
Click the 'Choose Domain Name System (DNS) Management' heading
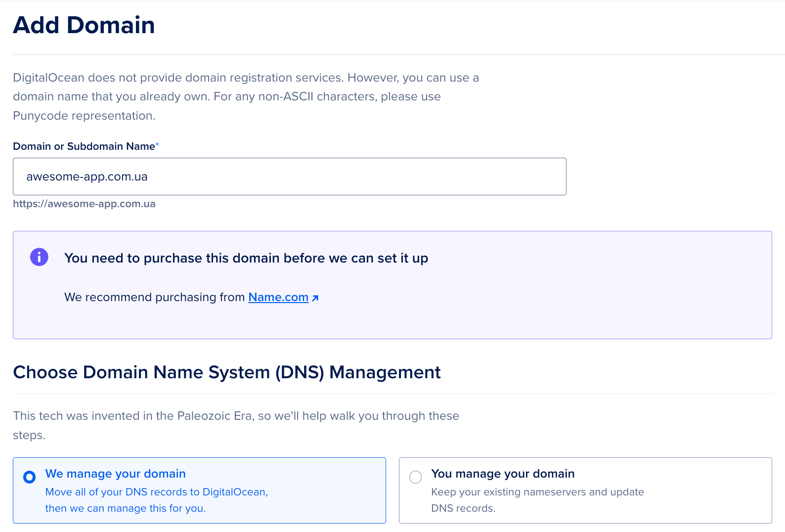click(226, 372)
